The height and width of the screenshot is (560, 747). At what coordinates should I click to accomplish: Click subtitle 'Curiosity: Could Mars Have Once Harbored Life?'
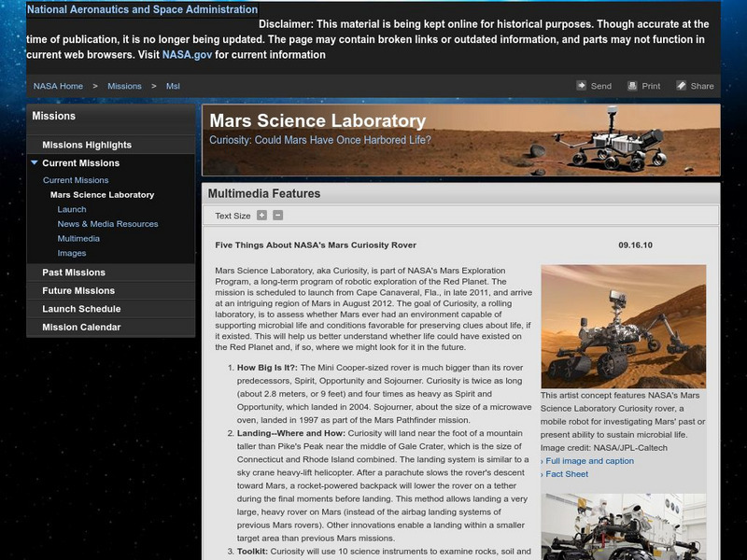click(320, 140)
